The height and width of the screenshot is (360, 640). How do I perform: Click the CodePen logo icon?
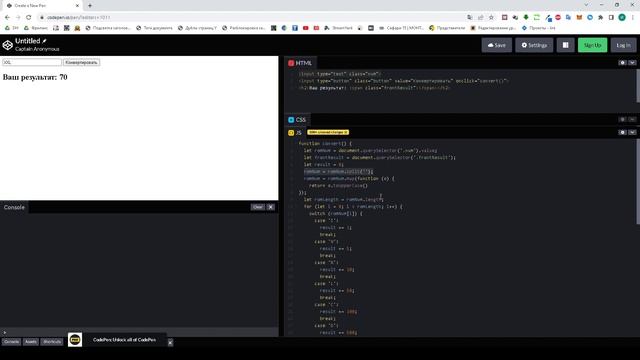tap(7, 45)
